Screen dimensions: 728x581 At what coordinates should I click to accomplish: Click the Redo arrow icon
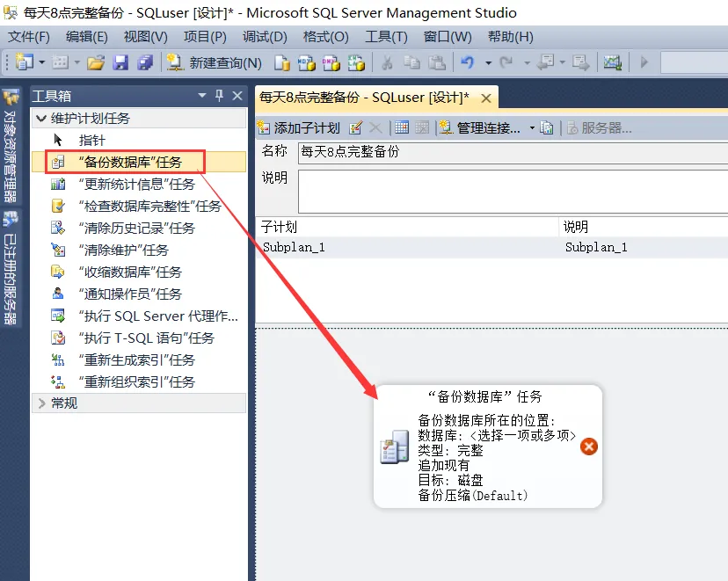(x=506, y=62)
